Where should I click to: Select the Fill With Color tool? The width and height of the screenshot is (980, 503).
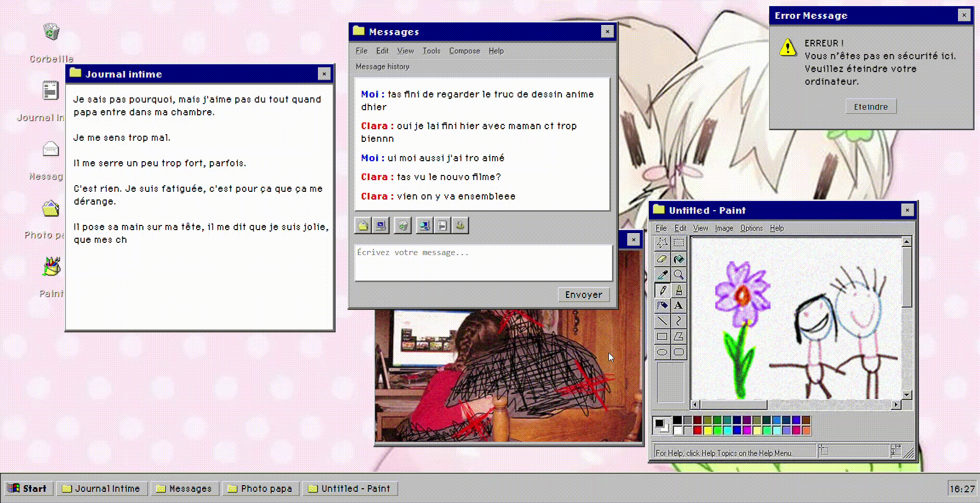tap(679, 259)
